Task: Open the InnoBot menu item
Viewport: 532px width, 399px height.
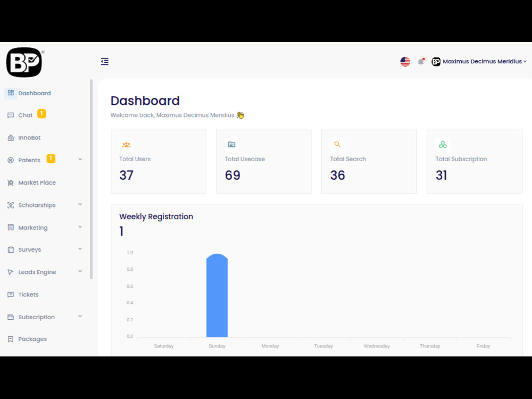Action: [29, 138]
